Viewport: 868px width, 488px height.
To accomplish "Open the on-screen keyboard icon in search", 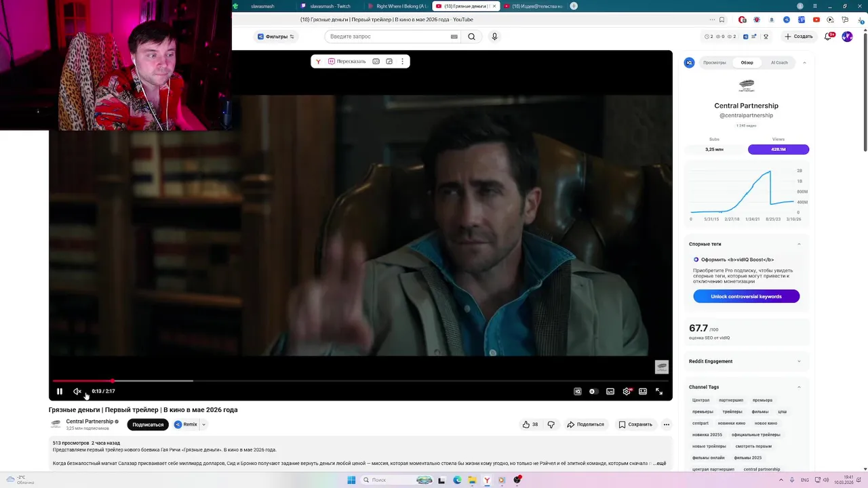I will (454, 37).
